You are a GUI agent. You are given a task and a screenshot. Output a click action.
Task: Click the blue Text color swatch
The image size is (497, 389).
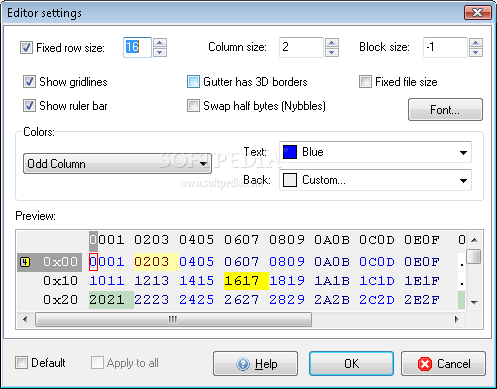[290, 152]
